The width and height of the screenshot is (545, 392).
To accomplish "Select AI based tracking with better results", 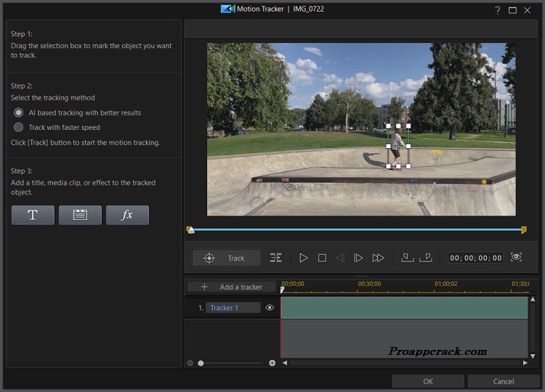I will (19, 113).
